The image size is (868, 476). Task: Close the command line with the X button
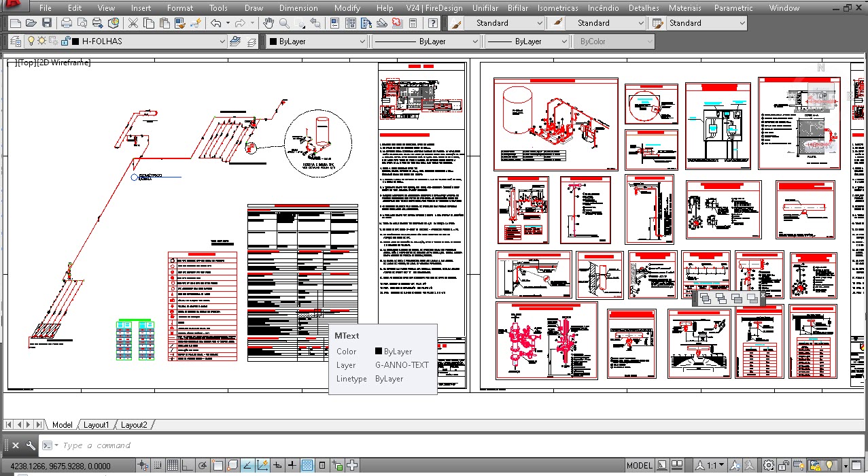coord(16,445)
